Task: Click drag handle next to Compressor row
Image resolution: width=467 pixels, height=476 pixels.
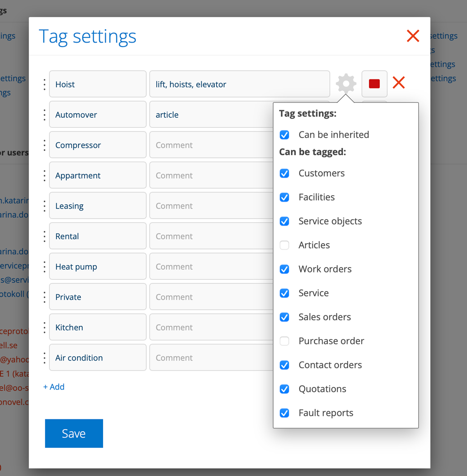Action: click(44, 145)
